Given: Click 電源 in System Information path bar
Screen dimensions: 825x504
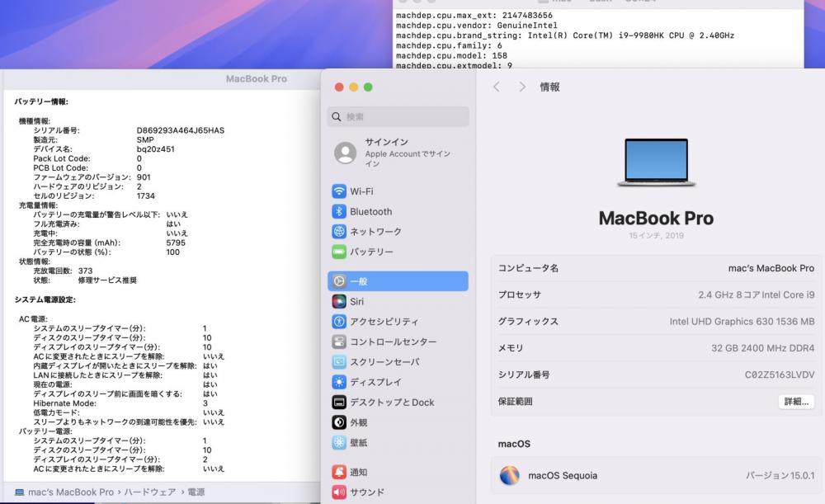Looking at the screenshot, I should tap(196, 492).
